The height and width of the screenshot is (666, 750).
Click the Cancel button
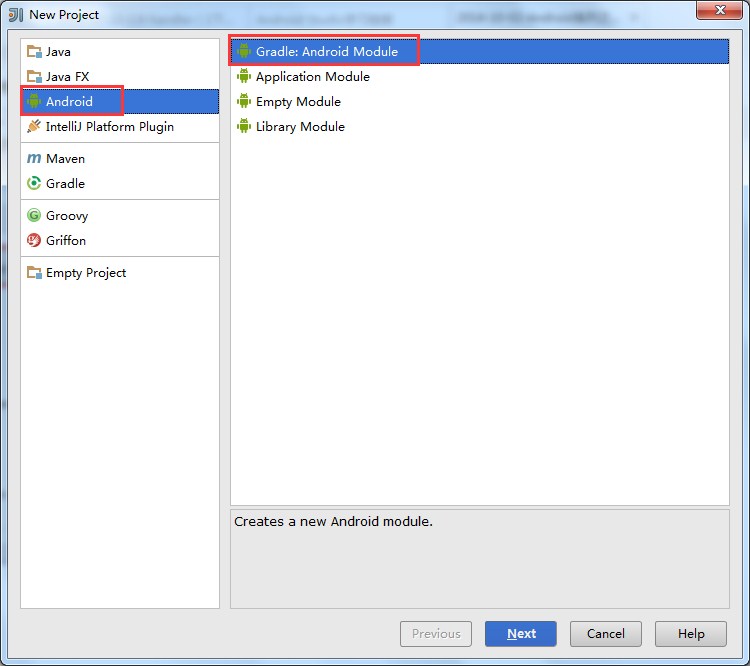pos(606,633)
